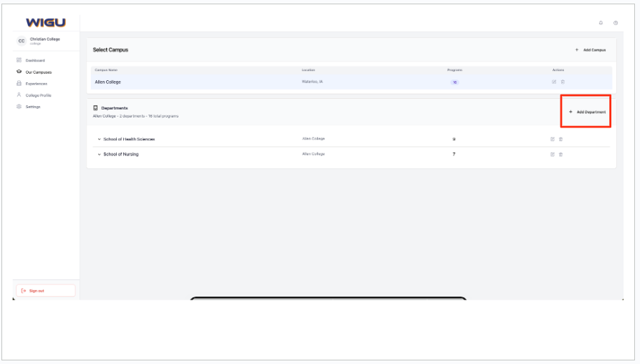Delete the School of Nursing department

coord(560,154)
